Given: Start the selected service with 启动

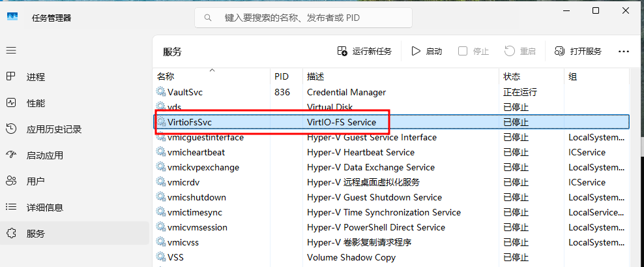Looking at the screenshot, I should pyautogui.click(x=426, y=51).
